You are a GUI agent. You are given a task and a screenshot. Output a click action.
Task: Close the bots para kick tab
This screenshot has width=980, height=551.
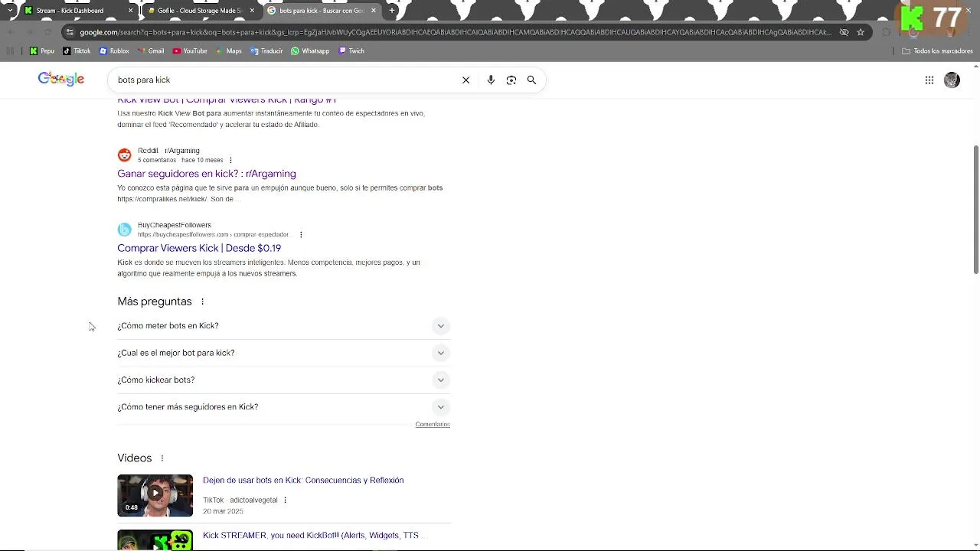click(374, 11)
